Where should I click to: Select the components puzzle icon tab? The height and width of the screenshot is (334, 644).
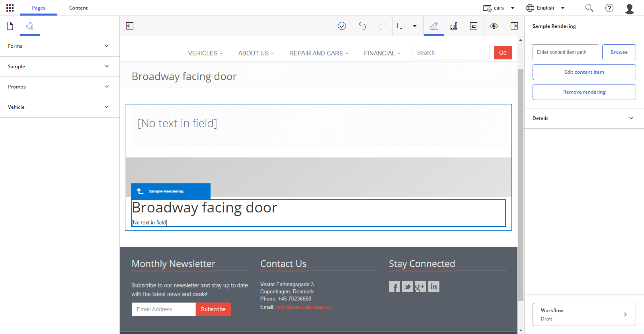tap(30, 26)
